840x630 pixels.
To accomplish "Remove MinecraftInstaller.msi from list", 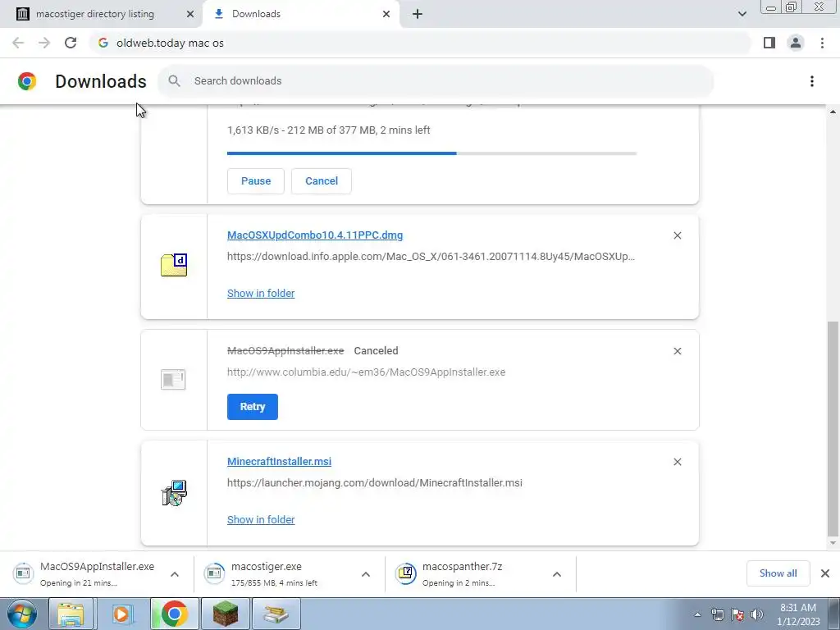I will pyautogui.click(x=677, y=462).
